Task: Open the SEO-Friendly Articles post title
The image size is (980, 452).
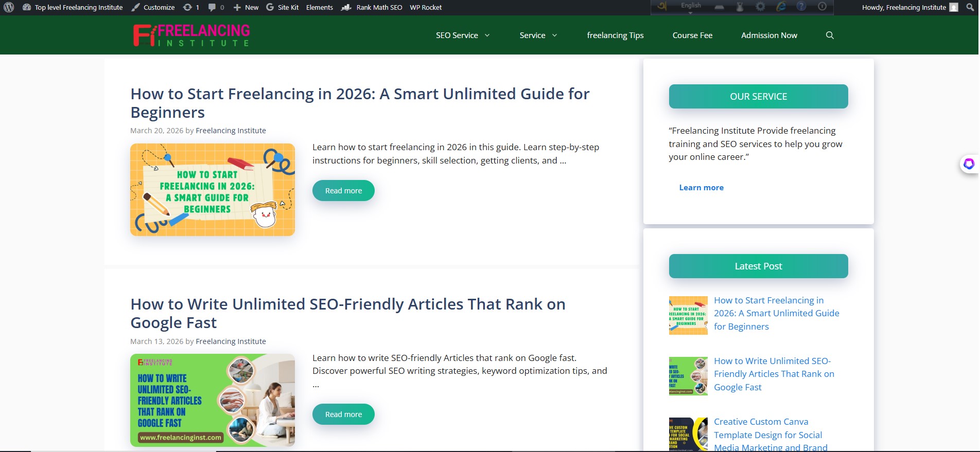Action: coord(348,313)
